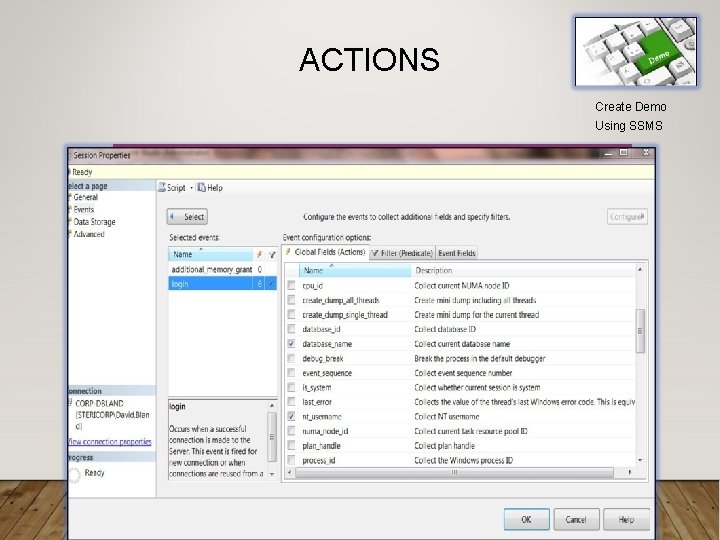This screenshot has width=720, height=540.
Task: Click the Select back button
Action: point(187,217)
